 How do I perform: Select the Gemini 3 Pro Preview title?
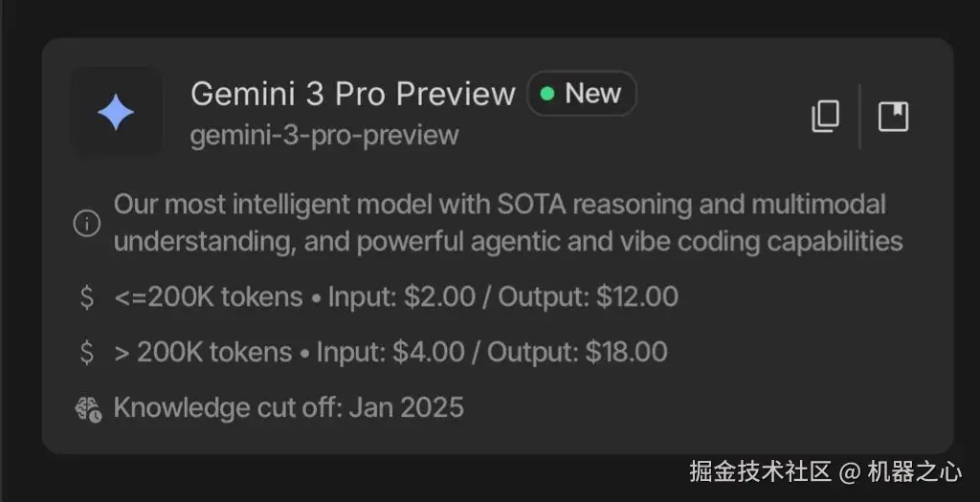point(352,94)
